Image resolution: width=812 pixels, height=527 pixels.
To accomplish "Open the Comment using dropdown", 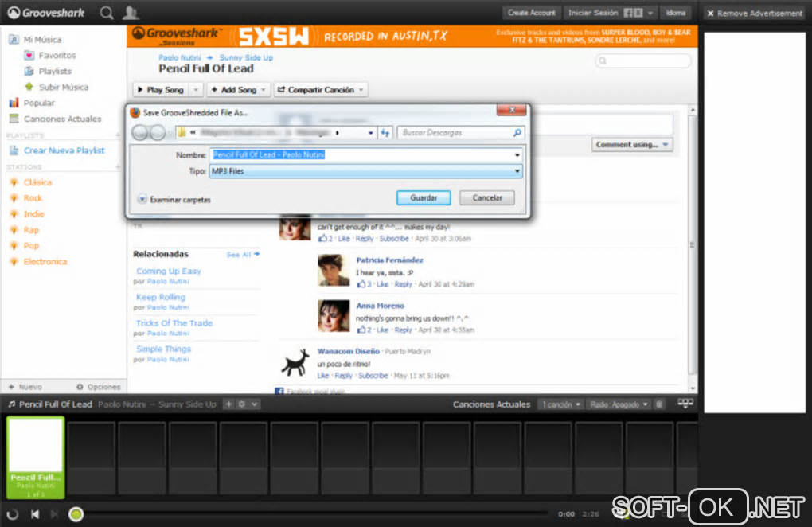I will pyautogui.click(x=632, y=144).
